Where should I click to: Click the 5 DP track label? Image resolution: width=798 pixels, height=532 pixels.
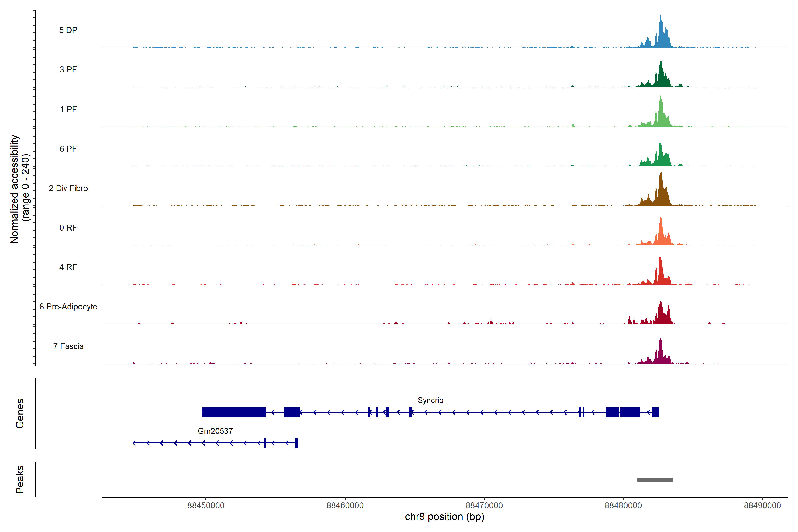[68, 30]
